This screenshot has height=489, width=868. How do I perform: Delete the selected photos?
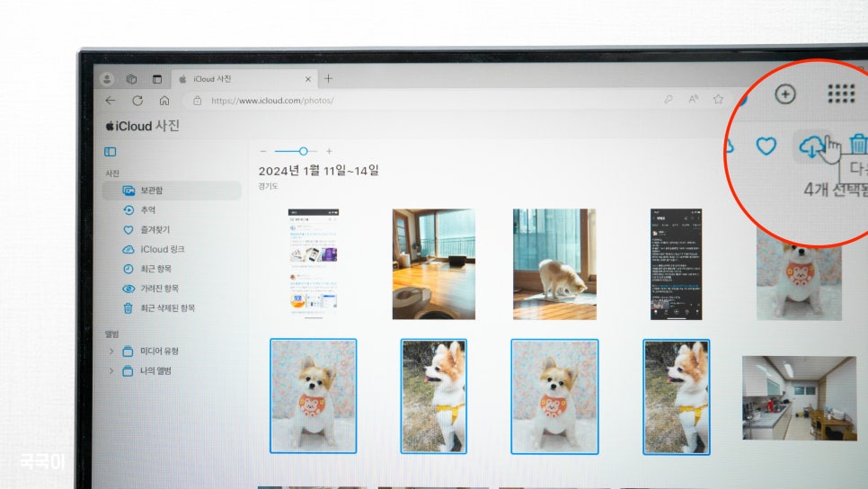(x=858, y=144)
